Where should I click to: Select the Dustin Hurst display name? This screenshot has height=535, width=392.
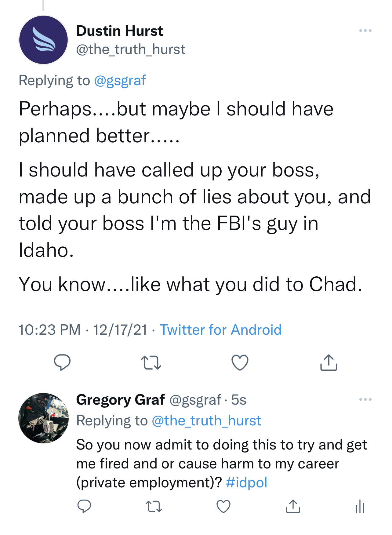120,30
